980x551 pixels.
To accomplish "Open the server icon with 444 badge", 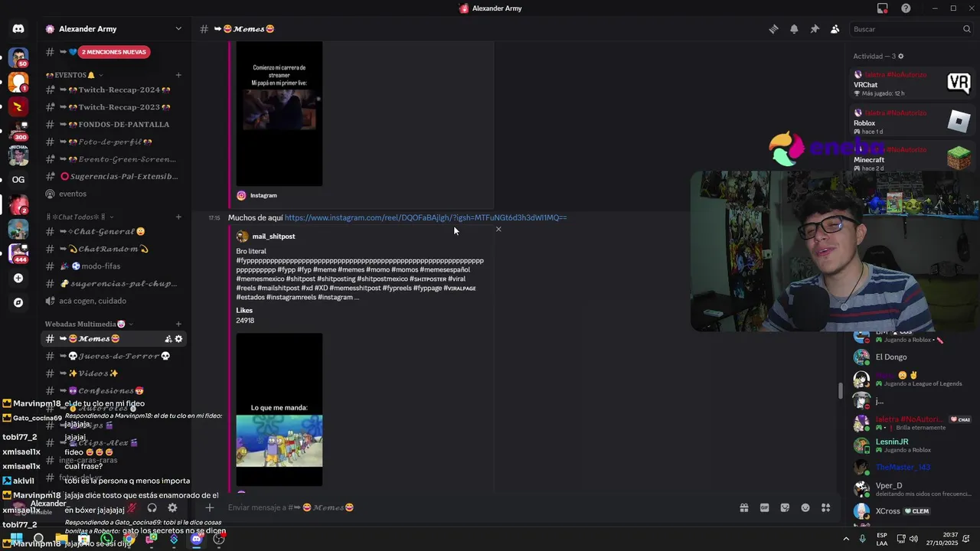I will 18,253.
